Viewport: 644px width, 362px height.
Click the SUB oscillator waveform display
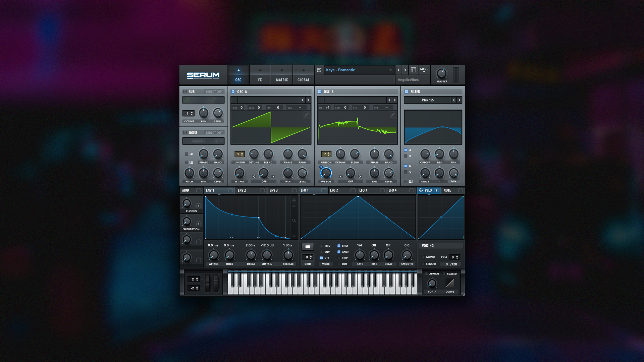(203, 100)
